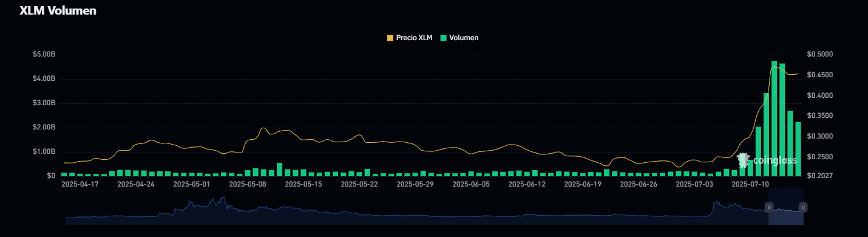
Task: Click the $0.2500 price axis label
Action: pyautogui.click(x=819, y=157)
